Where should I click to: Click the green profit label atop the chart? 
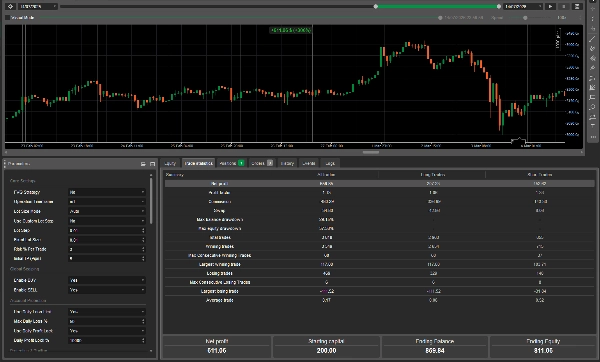pos(291,30)
